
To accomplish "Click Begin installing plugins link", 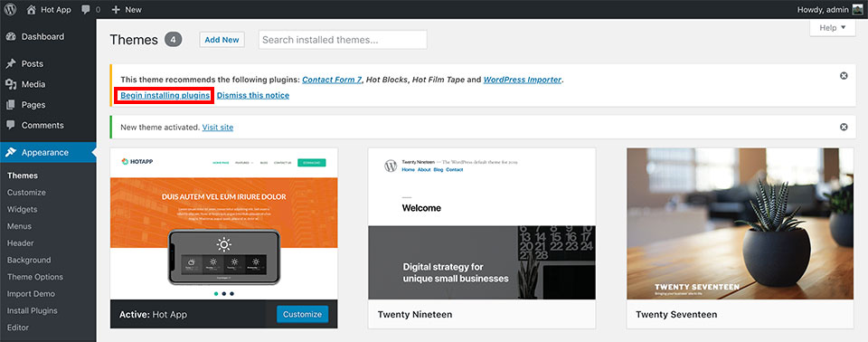I will point(165,95).
